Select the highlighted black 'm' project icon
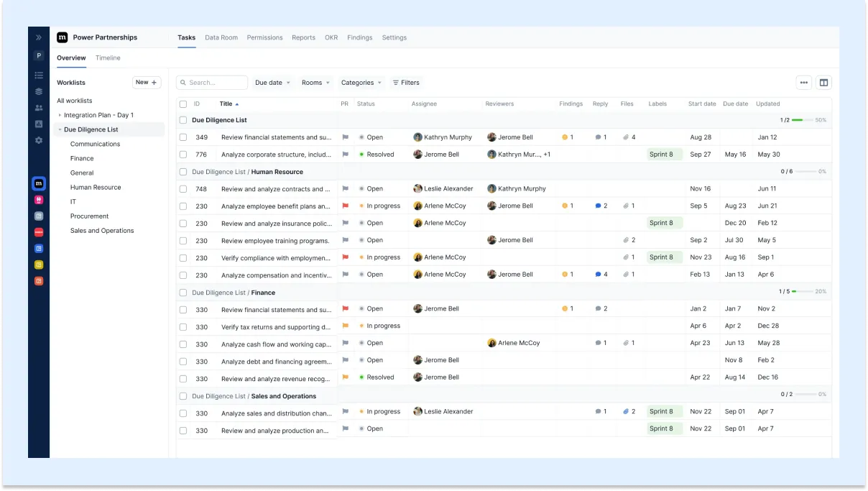Image resolution: width=868 pixels, height=491 pixels. (x=39, y=184)
